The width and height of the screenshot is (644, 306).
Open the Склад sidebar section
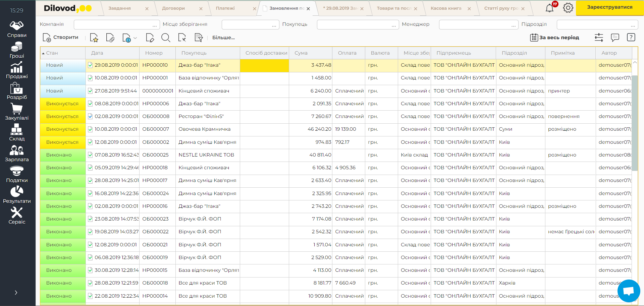point(17,133)
